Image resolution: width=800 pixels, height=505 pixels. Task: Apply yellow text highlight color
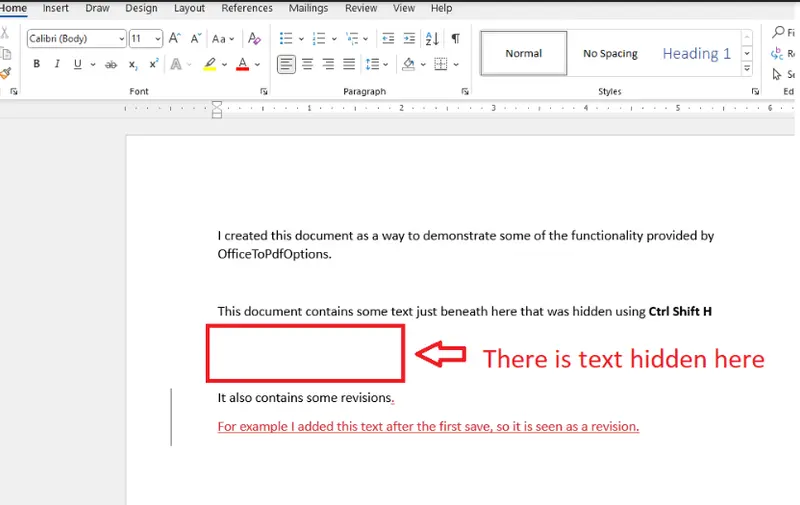click(x=210, y=64)
